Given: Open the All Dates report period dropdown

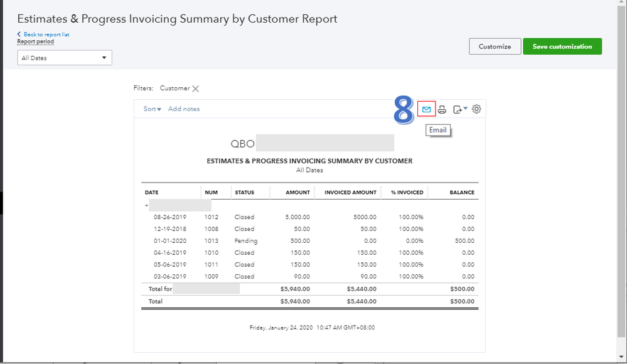Looking at the screenshot, I should coord(65,57).
